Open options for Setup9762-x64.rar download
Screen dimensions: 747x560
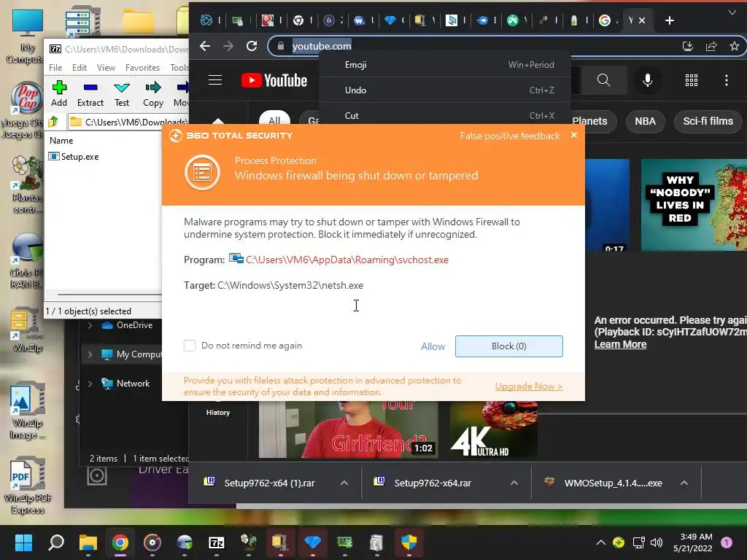(x=514, y=483)
